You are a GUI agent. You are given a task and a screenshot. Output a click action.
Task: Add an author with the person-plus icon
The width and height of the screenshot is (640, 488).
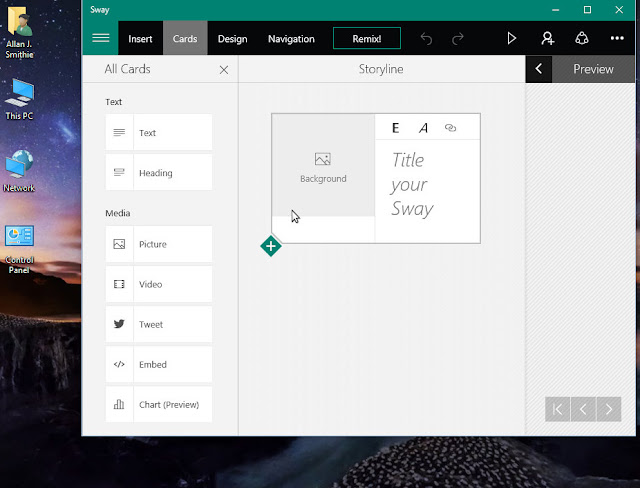click(x=547, y=38)
